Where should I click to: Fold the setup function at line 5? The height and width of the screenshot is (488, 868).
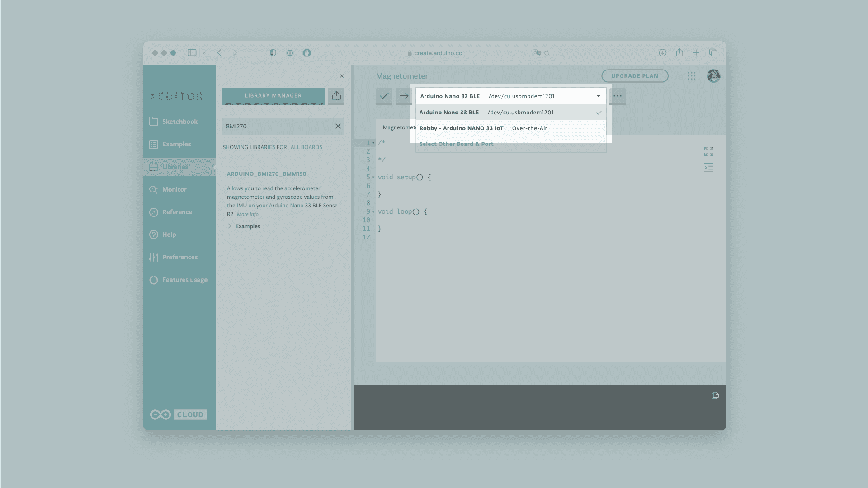(x=373, y=178)
